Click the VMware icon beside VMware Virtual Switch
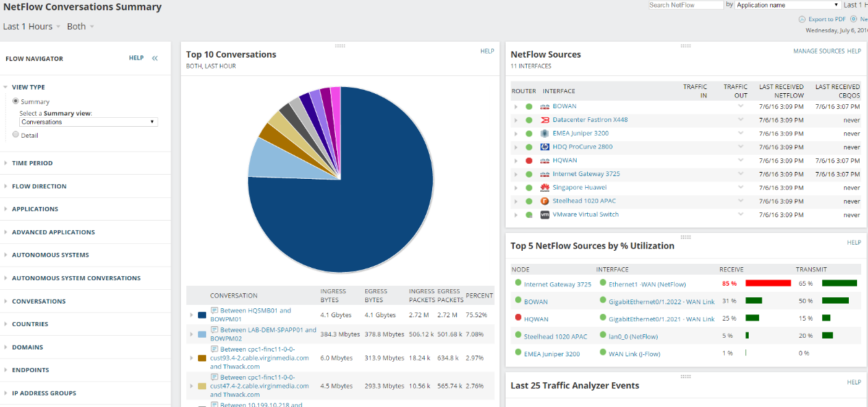This screenshot has height=407, width=868. [x=545, y=214]
